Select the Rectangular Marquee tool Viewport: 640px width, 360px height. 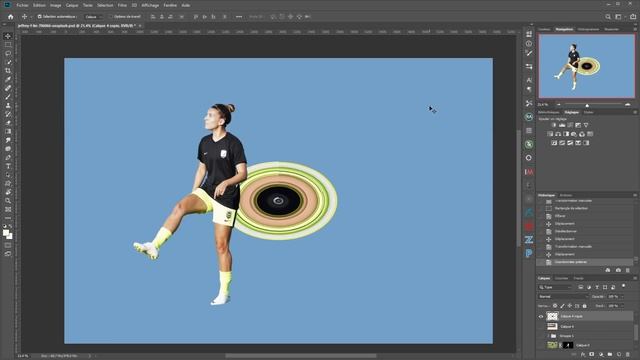pyautogui.click(x=8, y=44)
